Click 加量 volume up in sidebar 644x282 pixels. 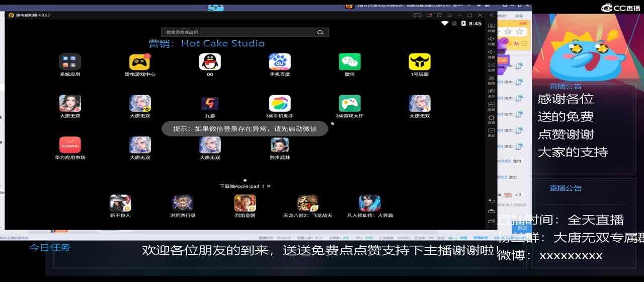point(492,40)
